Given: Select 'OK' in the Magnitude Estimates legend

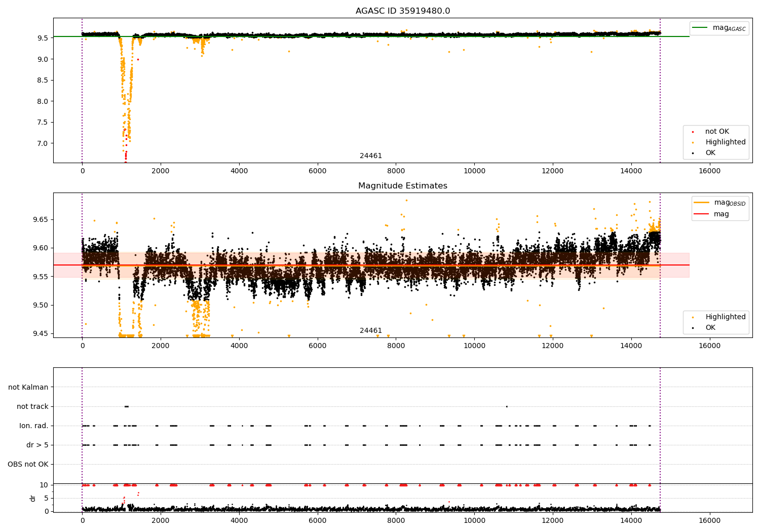Looking at the screenshot, I should [x=710, y=328].
